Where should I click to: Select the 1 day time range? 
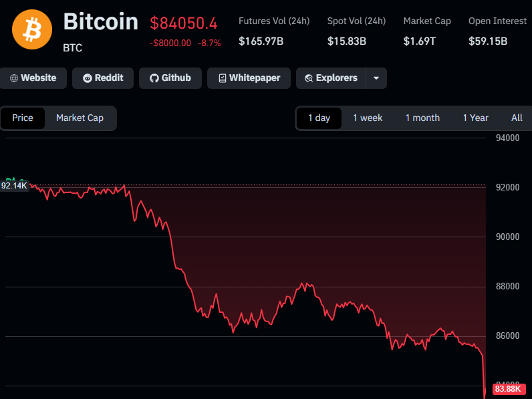coord(319,118)
